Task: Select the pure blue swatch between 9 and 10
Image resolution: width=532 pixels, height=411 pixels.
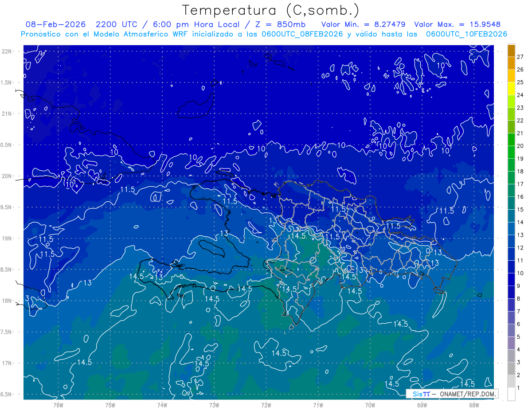Action: tap(511, 279)
